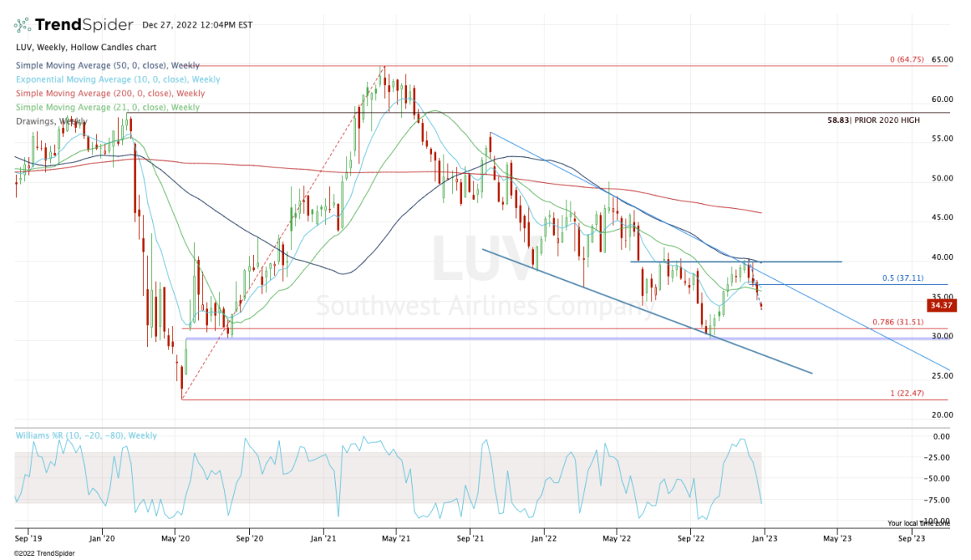This screenshot has width=971, height=560.
Task: Click the May '23 date axis label
Action: (837, 537)
